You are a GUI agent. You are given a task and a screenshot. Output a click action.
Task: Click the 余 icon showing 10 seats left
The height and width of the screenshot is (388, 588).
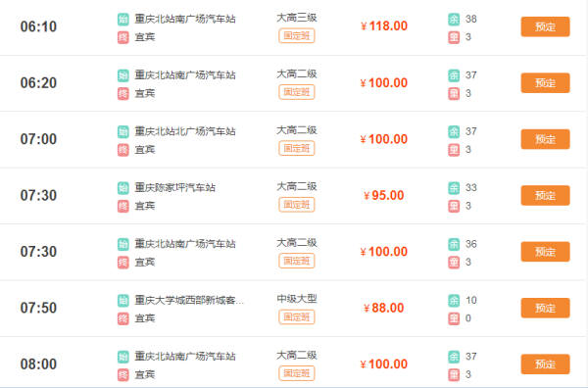tap(454, 300)
